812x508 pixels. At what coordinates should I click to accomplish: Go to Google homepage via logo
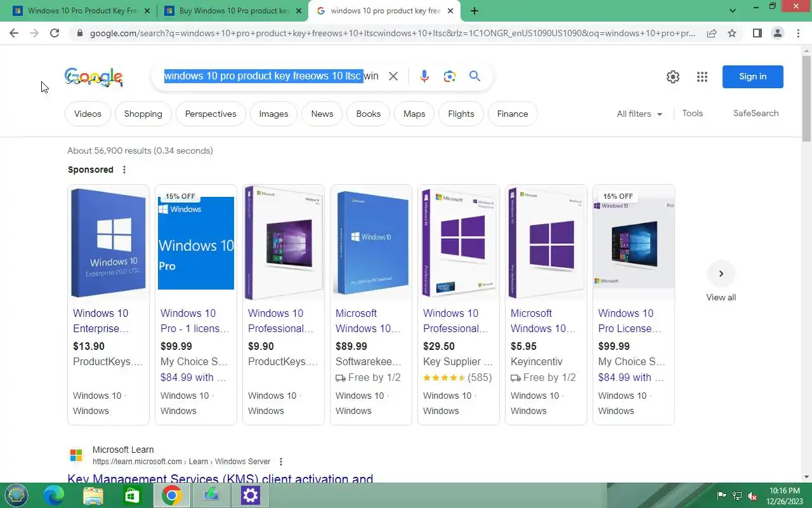coord(93,77)
